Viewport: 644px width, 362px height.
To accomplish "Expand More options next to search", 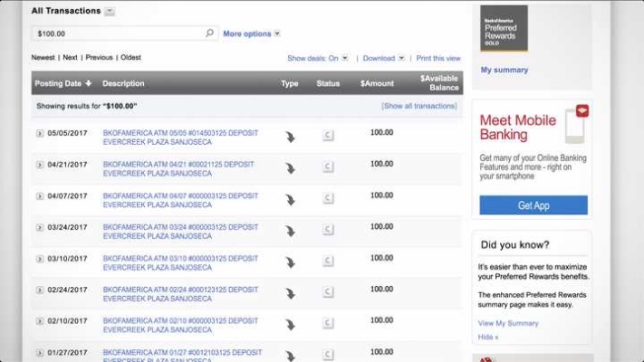I will click(251, 33).
